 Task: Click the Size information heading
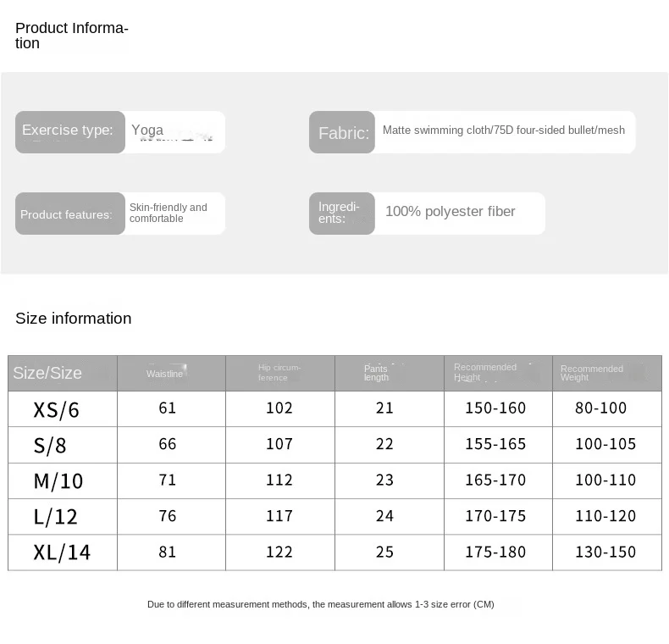tap(74, 319)
